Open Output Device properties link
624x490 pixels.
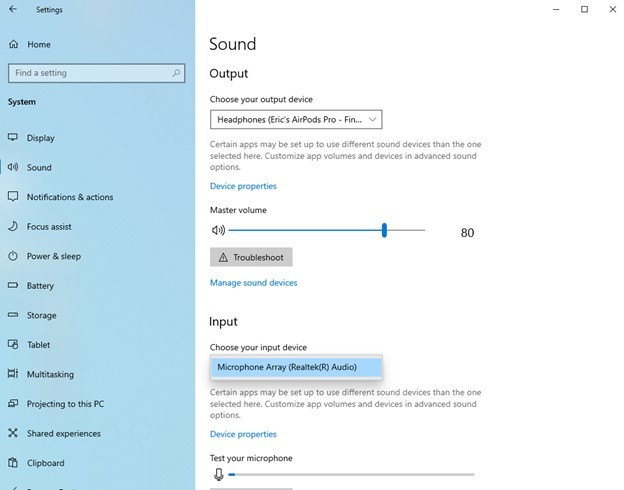[243, 186]
